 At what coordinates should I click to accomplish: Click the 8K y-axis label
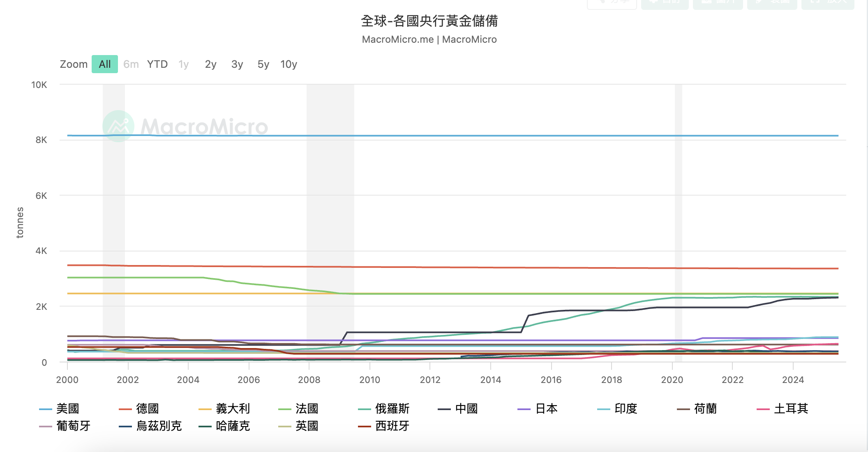[x=42, y=140]
